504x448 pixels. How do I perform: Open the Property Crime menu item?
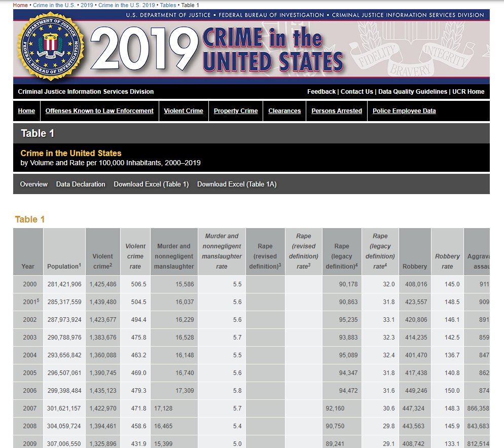pos(236,111)
